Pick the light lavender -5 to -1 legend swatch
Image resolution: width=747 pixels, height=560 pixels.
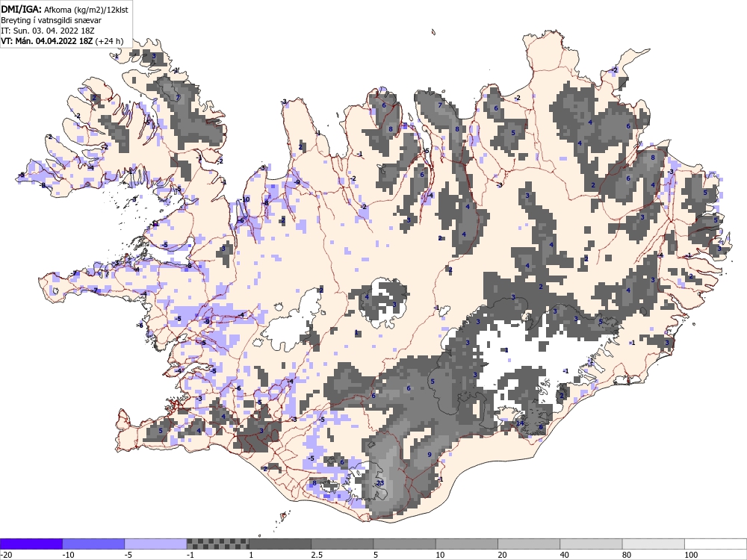click(x=156, y=544)
